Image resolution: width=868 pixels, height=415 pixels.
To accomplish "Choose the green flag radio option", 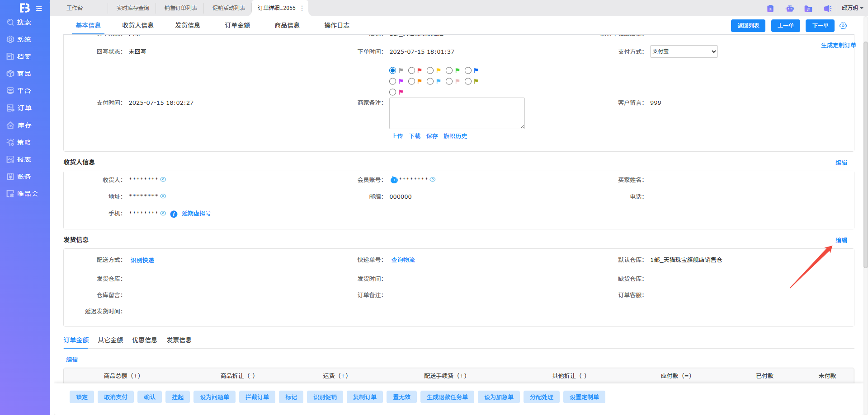I will pos(449,70).
